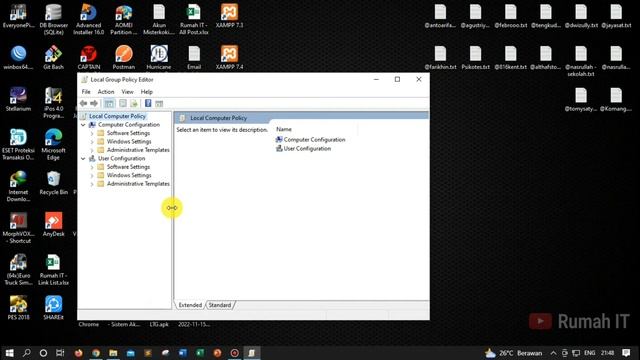Expand Software Settings under User Configuration
Viewport: 640px width, 360px height.
[x=92, y=167]
